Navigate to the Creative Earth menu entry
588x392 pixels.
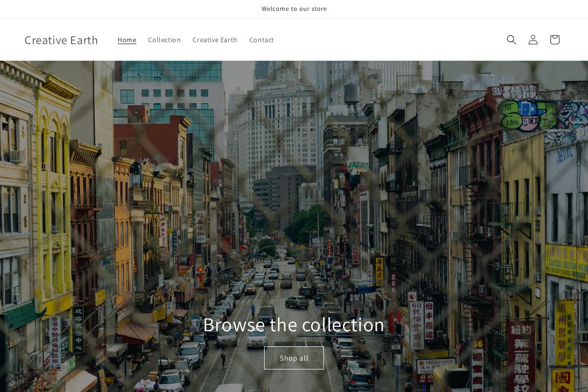pos(215,40)
